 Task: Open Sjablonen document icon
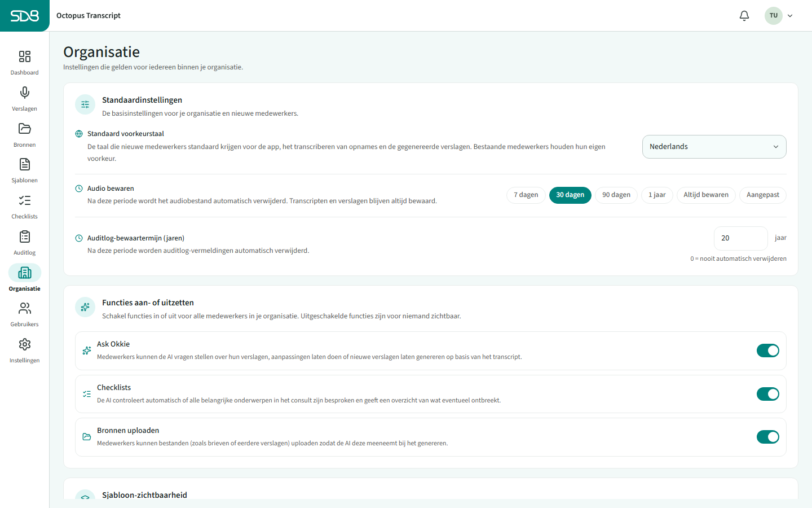(x=25, y=164)
